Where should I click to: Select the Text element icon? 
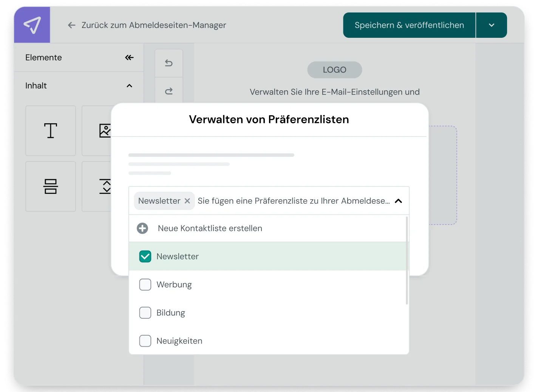[50, 130]
